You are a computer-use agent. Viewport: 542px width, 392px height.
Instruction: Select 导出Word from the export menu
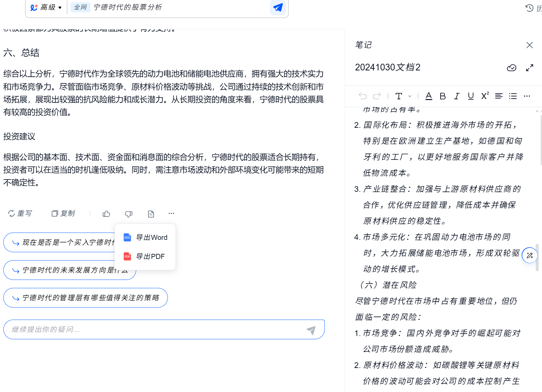coord(145,238)
